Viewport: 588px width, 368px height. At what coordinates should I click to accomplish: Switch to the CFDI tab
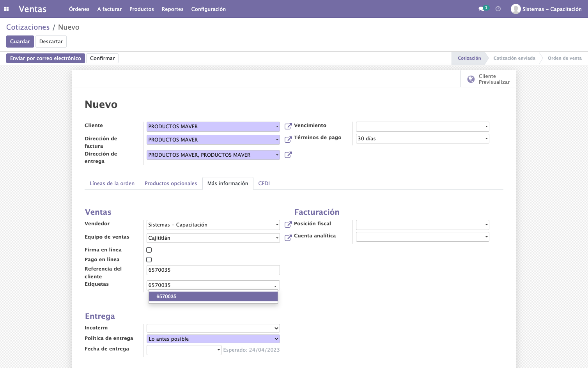pyautogui.click(x=264, y=183)
